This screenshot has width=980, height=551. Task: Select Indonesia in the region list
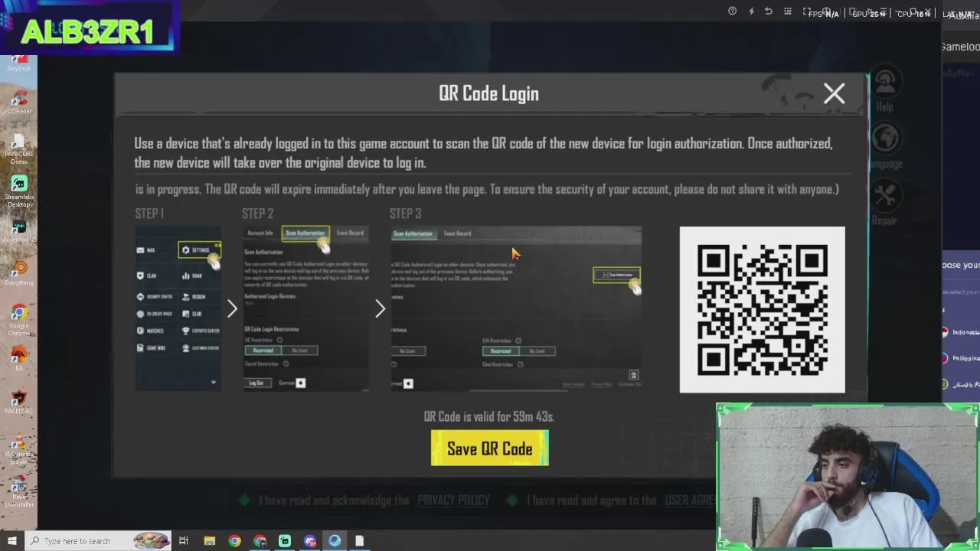[961, 332]
